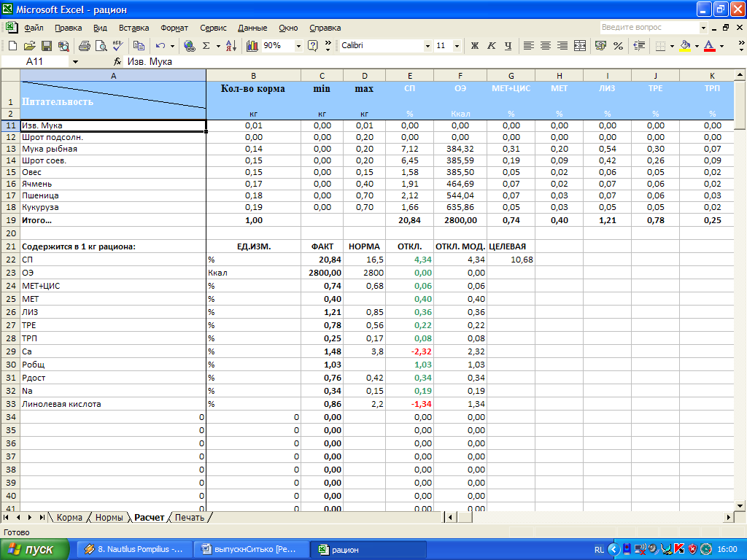Screen dimensions: 747x560
Task: Click the yellow Fill Color bucket
Action: coord(684,46)
